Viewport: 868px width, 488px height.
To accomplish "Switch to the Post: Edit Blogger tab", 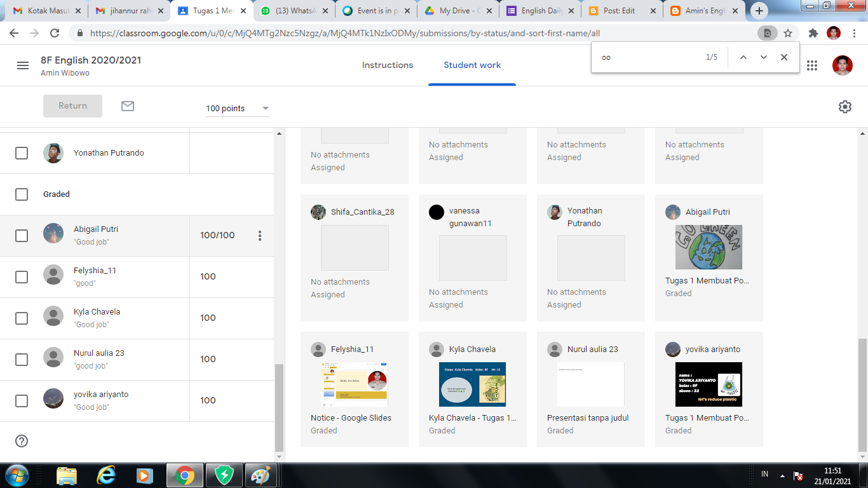I will [x=621, y=11].
